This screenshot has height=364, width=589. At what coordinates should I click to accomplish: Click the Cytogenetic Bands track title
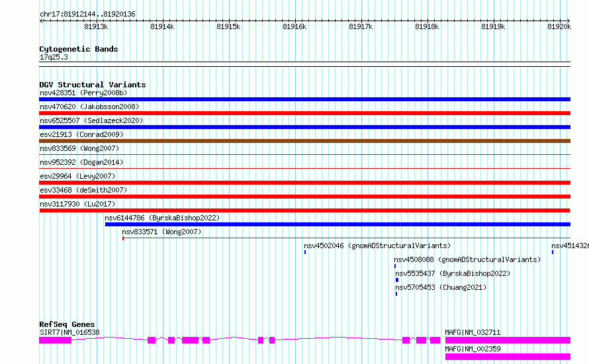79,49
